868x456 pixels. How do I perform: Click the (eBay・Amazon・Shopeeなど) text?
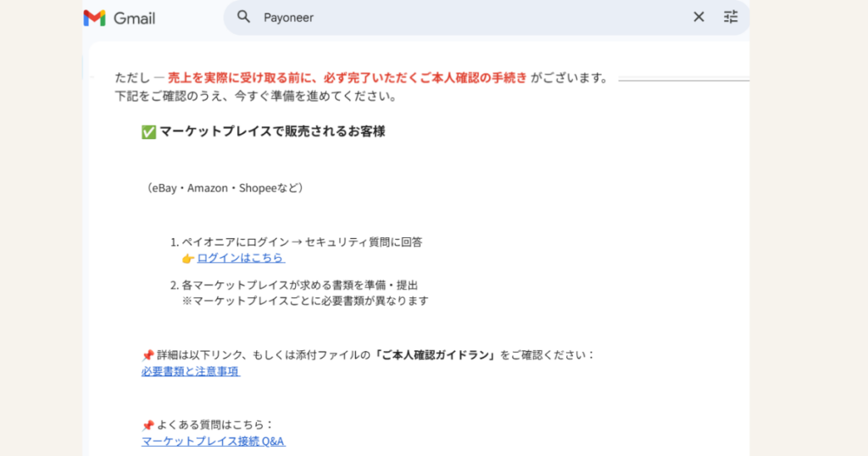[x=224, y=188]
